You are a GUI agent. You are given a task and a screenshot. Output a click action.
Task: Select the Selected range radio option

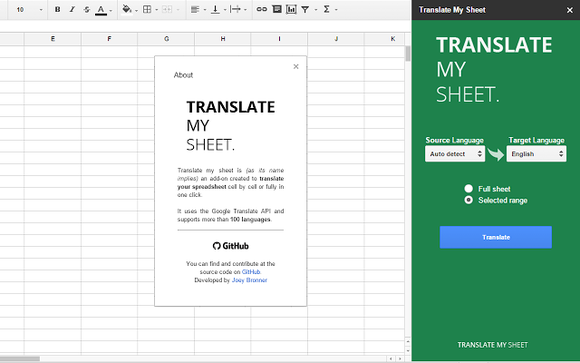469,200
